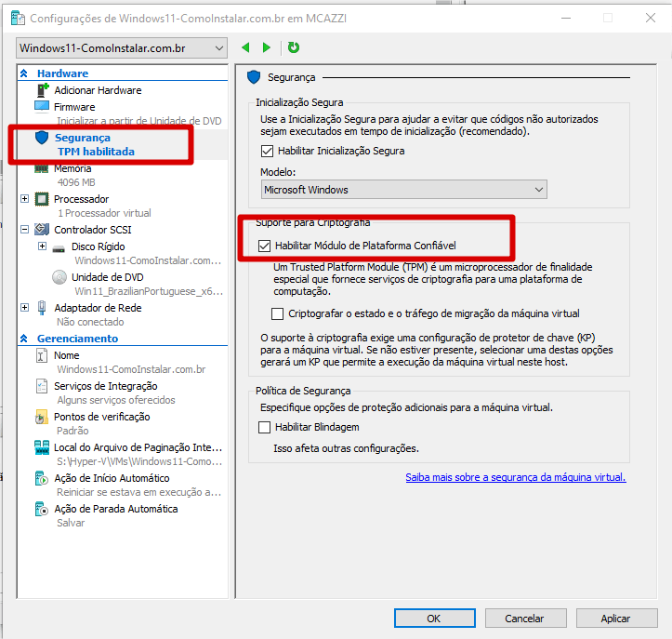This screenshot has width=672, height=639.
Task: Select the 'Reiniciar se estava em execução a...' text
Action: click(138, 492)
